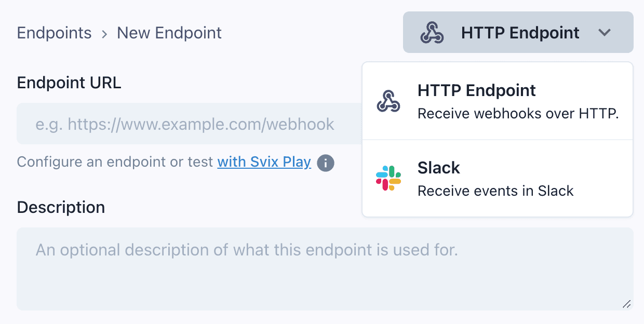
Task: Click the breadcrumb separator chevron icon
Action: coord(104,33)
